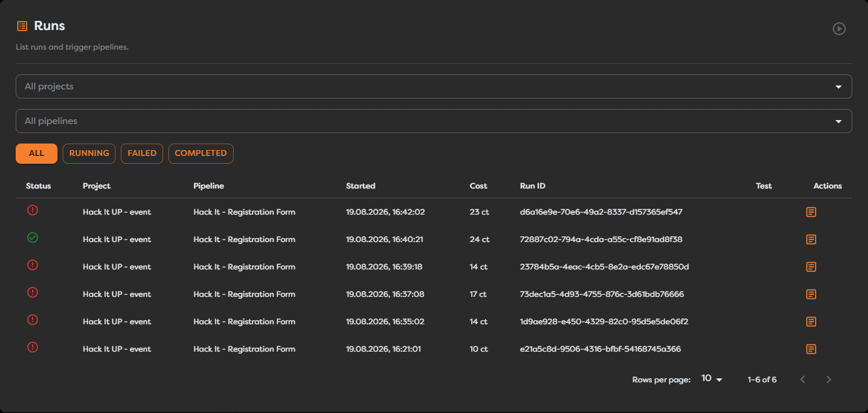Click start time 19.08.2026, 16:42:02
Viewport: 868px width, 413px height.
[385, 212]
